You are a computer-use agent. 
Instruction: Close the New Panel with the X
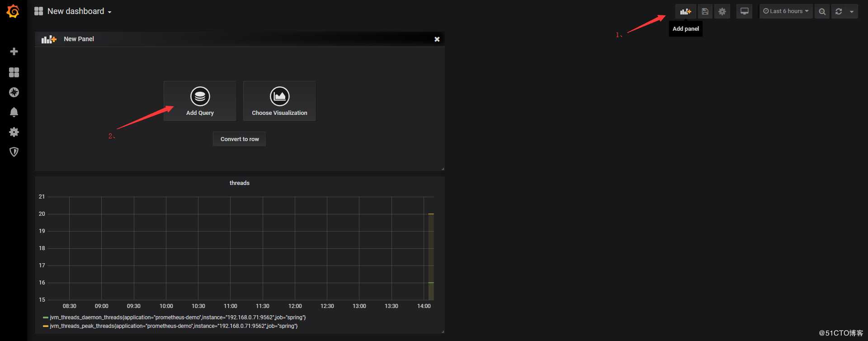(437, 39)
